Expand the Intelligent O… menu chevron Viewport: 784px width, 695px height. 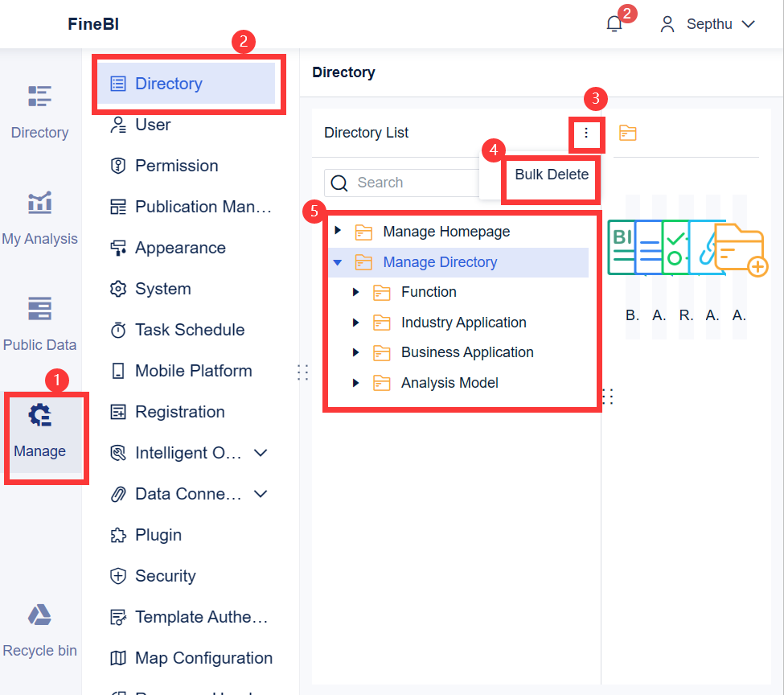(x=261, y=453)
